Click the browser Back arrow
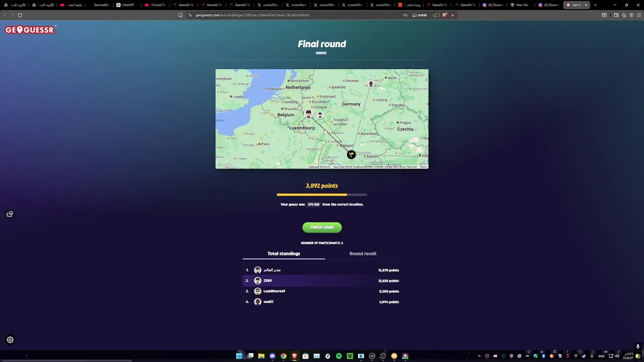644x362 pixels. [5, 15]
